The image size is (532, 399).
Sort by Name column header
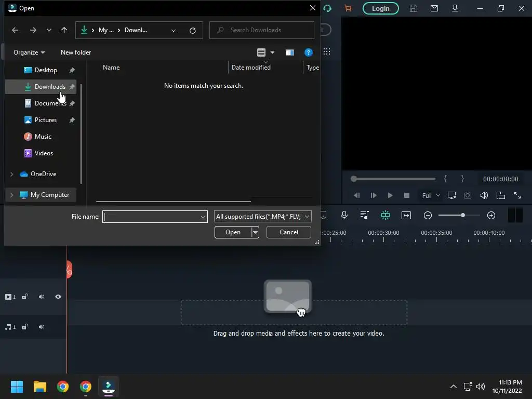[x=111, y=68]
